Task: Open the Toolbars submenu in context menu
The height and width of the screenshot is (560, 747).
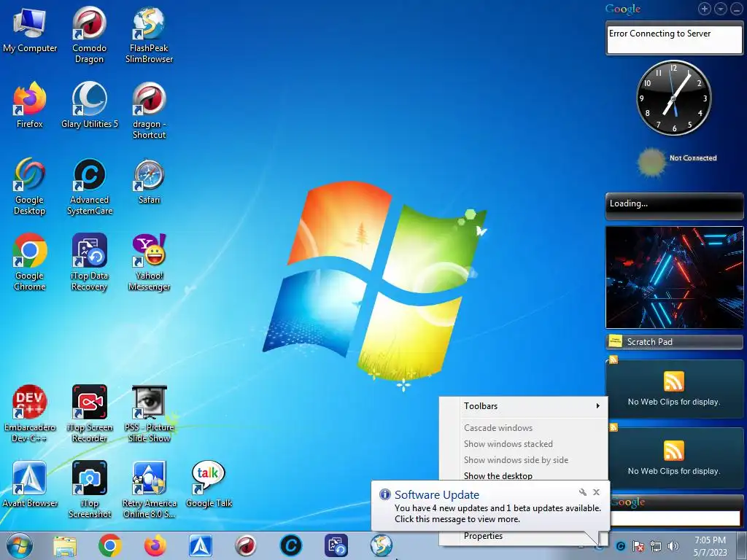Action: (523, 406)
